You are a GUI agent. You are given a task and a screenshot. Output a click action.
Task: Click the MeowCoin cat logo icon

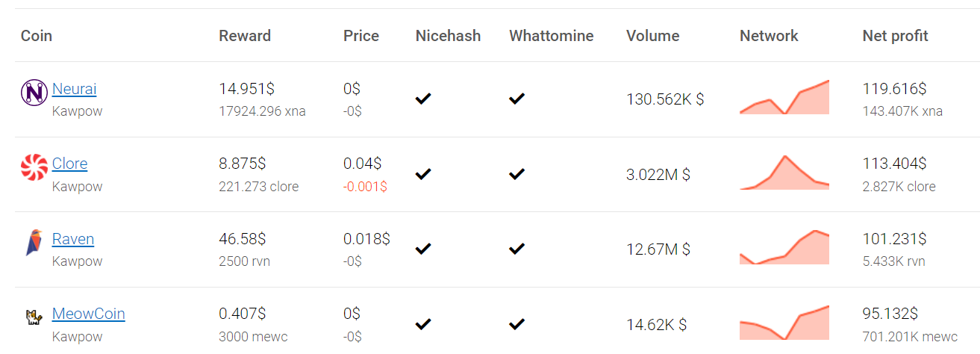point(34,317)
